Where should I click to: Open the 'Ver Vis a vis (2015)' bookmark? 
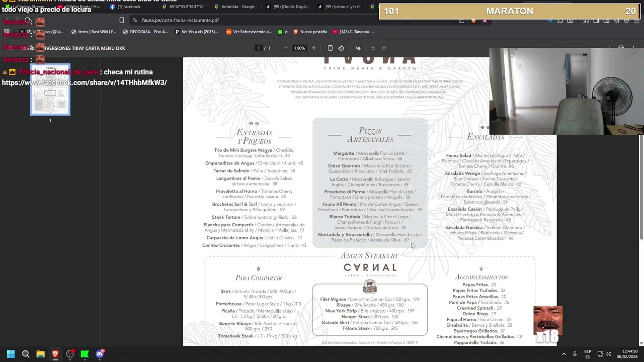point(197,32)
